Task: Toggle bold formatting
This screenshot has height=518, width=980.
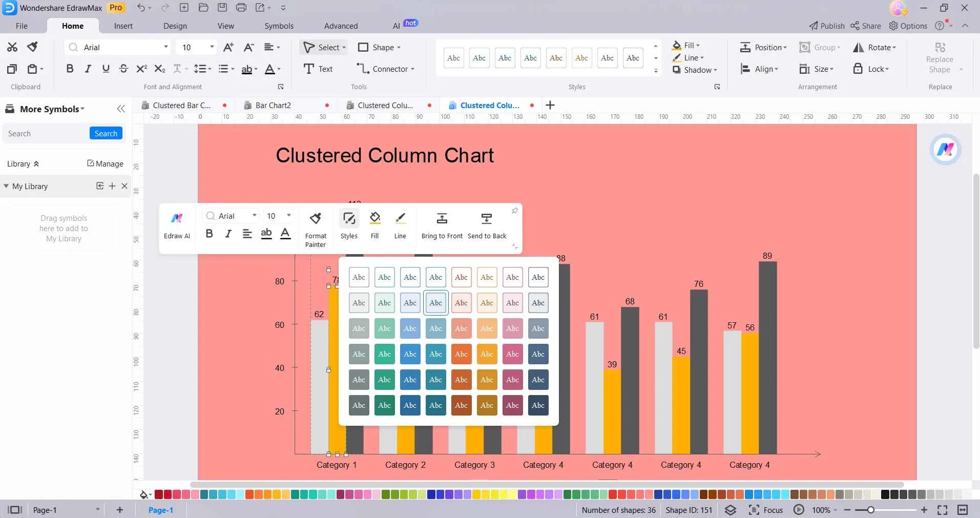Action: coord(70,69)
